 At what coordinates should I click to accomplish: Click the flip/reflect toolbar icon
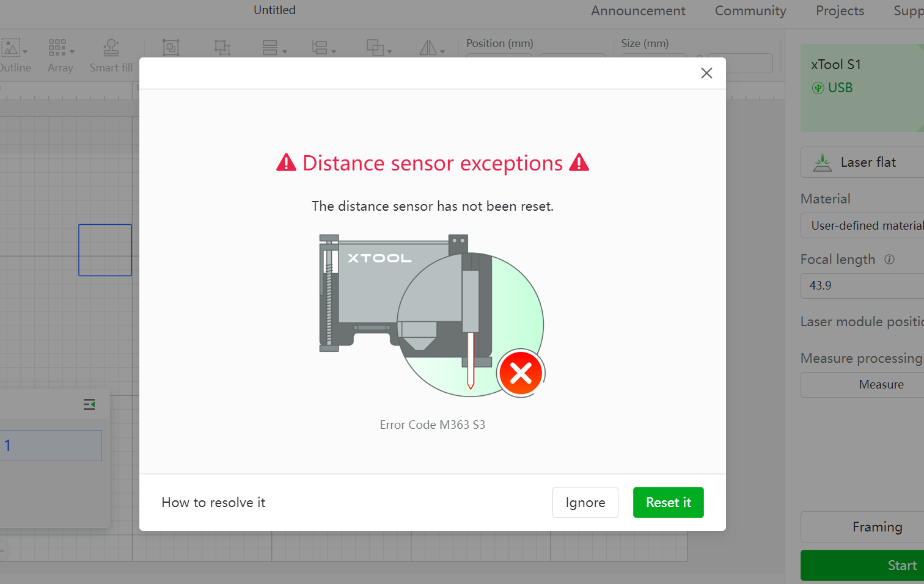coord(428,48)
